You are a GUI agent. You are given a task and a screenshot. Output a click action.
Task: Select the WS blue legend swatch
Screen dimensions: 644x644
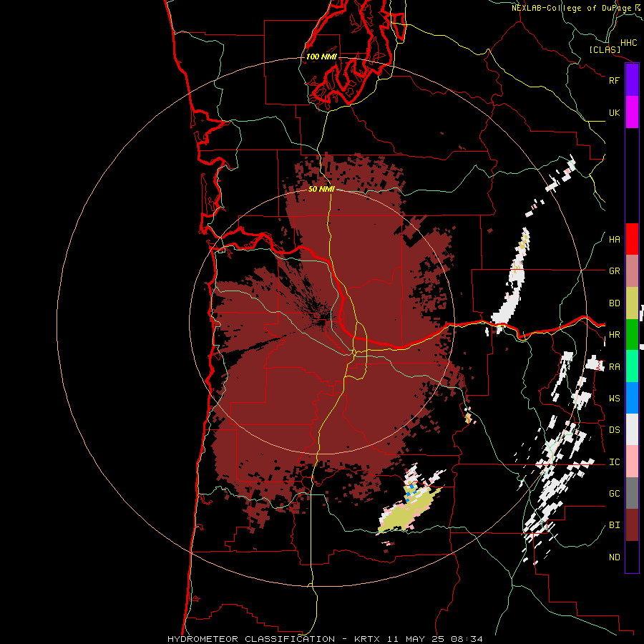(632, 398)
